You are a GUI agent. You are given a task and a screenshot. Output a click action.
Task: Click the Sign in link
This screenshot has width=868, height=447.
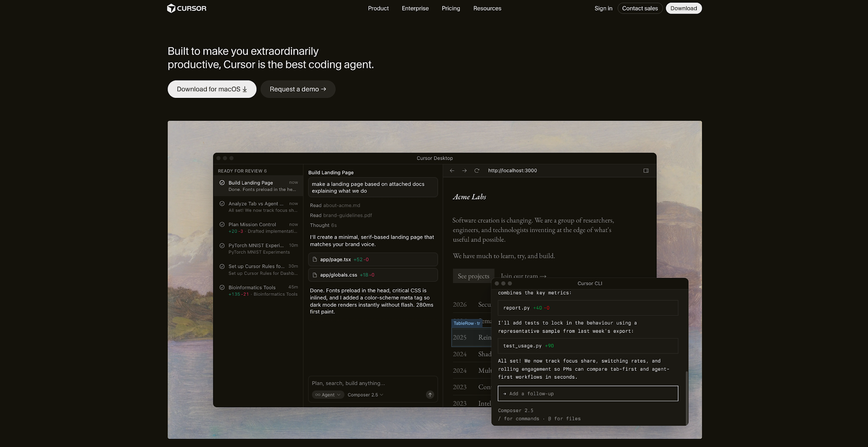click(x=603, y=8)
